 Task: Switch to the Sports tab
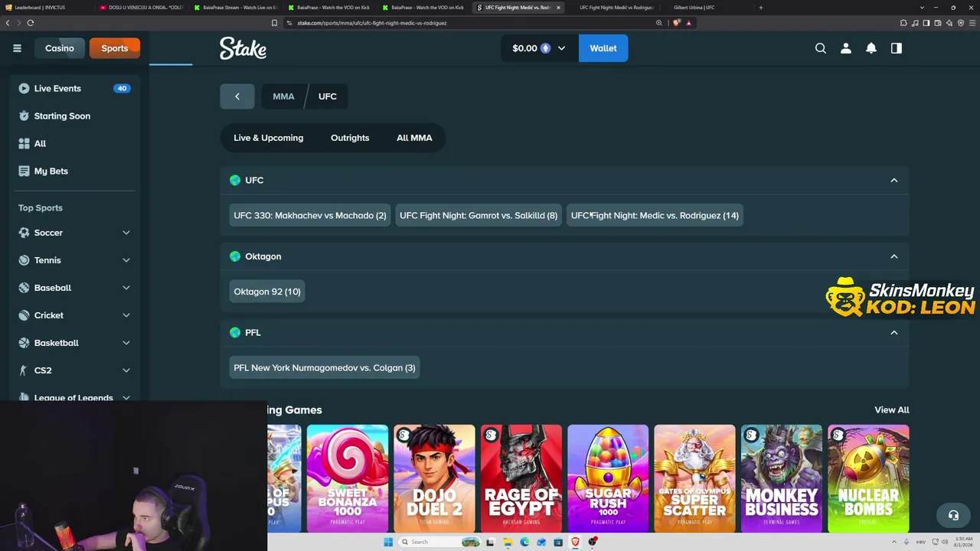(x=115, y=48)
